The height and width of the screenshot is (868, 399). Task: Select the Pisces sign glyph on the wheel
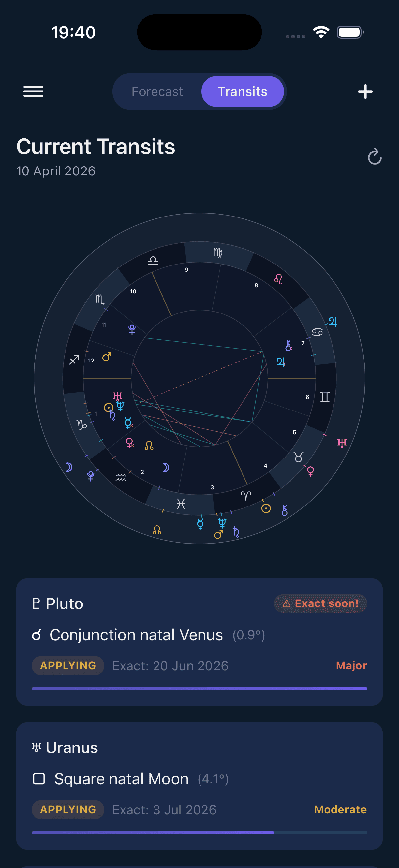click(181, 503)
